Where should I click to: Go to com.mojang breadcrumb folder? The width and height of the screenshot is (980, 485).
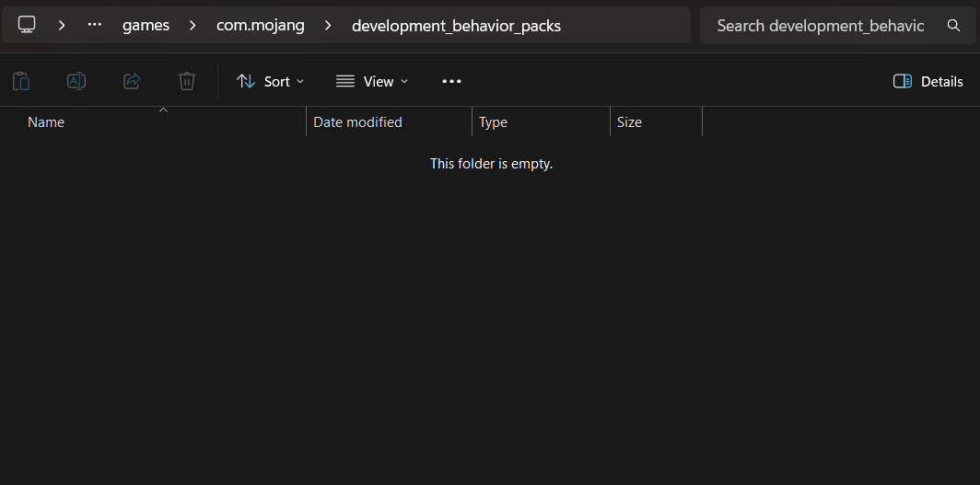tap(260, 25)
